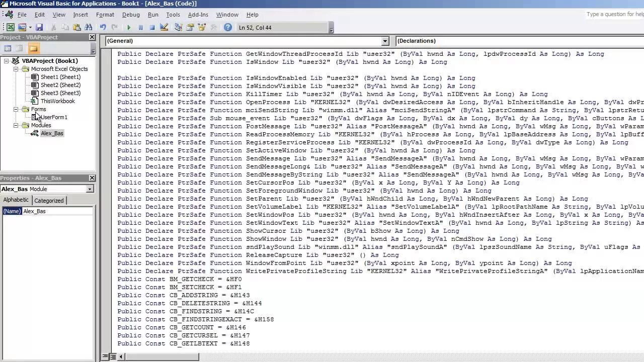Collapse the VBAProject (Book1) tree node
The image size is (644, 362).
coord(6,61)
